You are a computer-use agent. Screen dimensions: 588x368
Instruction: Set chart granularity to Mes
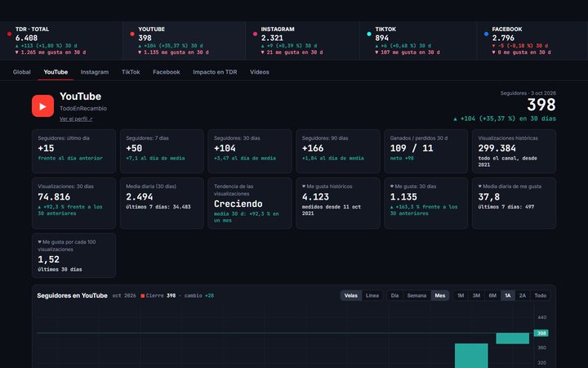click(x=440, y=295)
